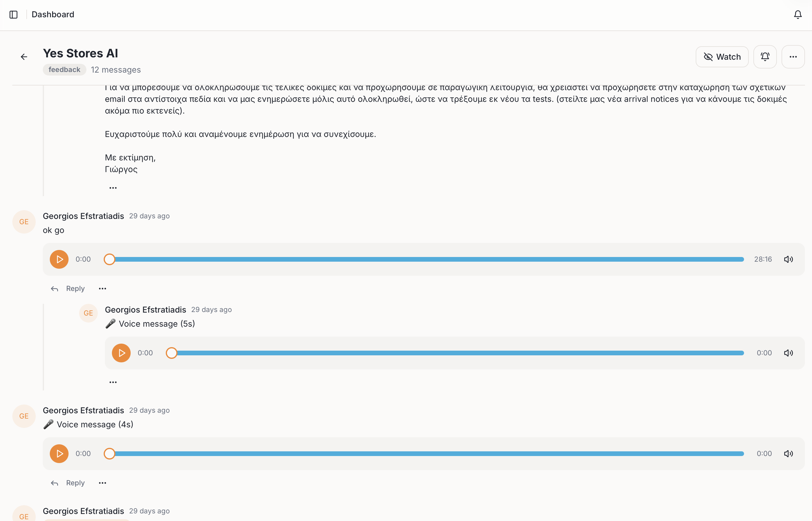Viewport: 812px width, 521px height.
Task: Select the feedback tag label
Action: coord(64,70)
